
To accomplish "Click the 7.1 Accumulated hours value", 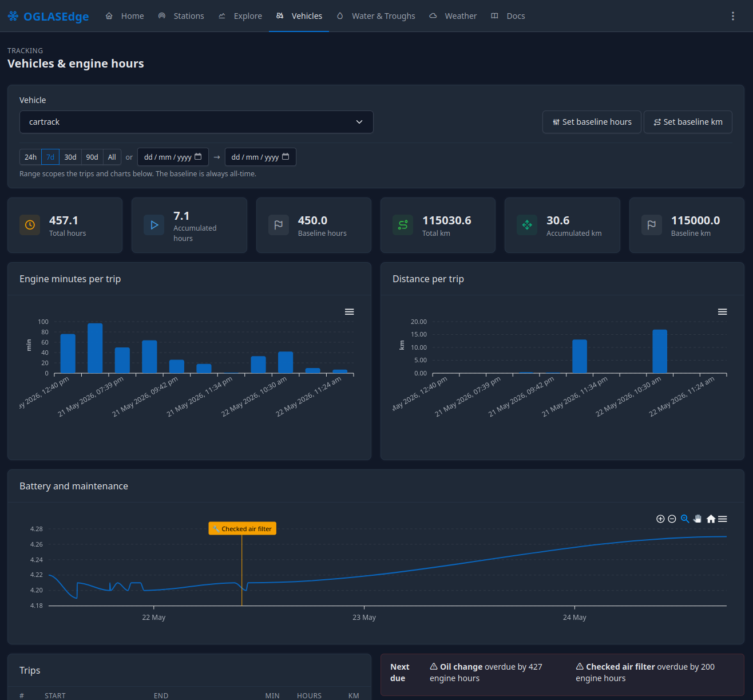I will [181, 216].
